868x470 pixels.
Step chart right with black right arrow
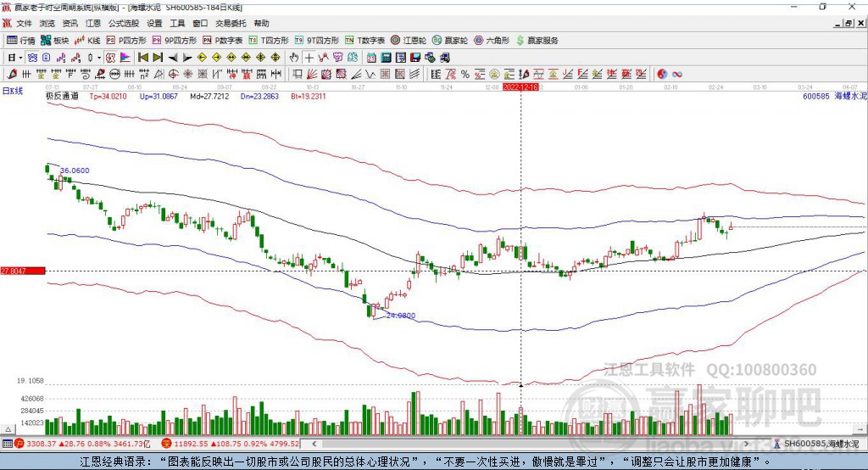(187, 58)
